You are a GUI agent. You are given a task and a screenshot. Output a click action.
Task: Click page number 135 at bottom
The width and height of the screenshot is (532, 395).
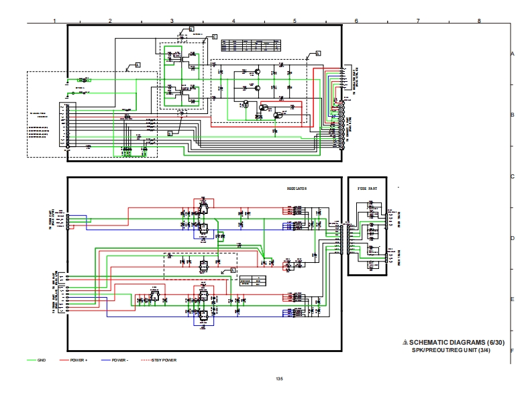pos(279,380)
